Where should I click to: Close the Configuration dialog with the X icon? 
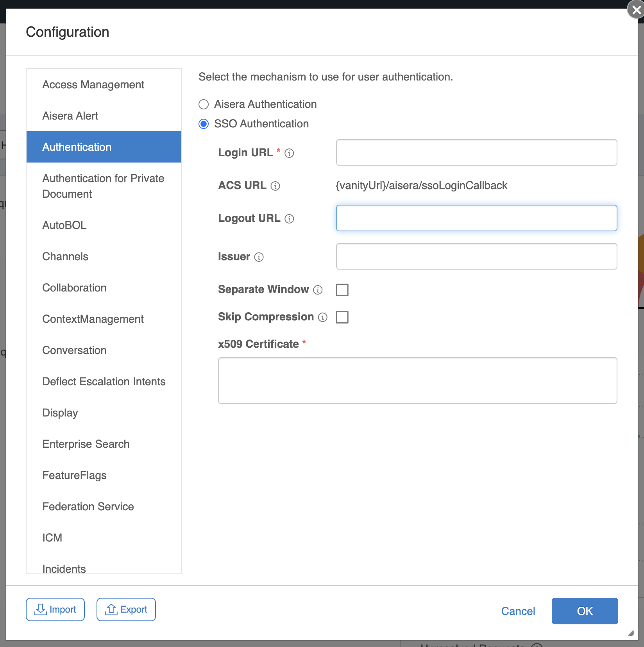click(x=635, y=10)
